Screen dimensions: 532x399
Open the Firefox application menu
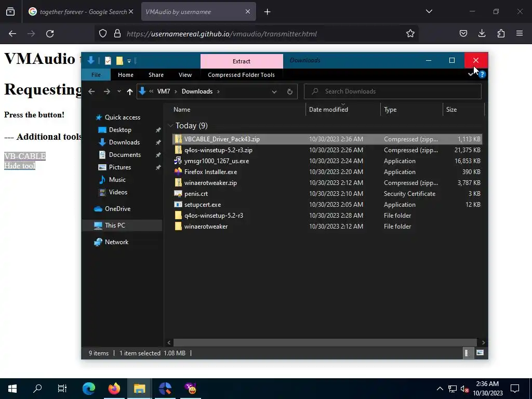tap(520, 33)
